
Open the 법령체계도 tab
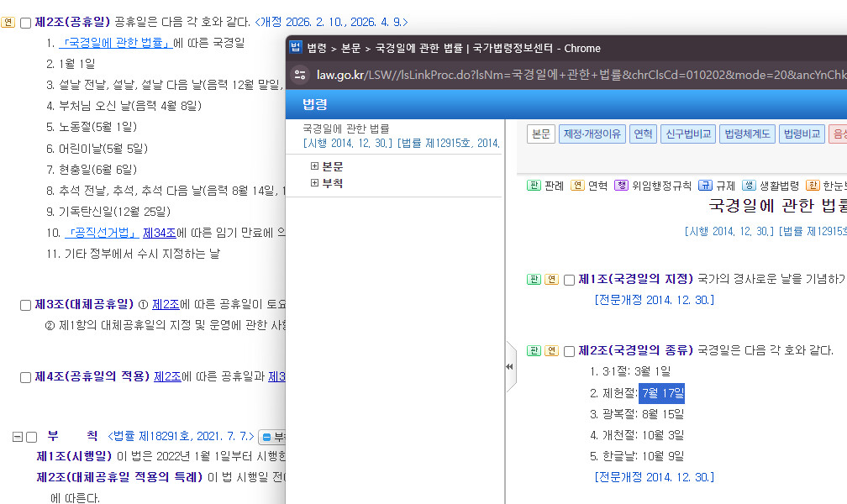pyautogui.click(x=748, y=134)
